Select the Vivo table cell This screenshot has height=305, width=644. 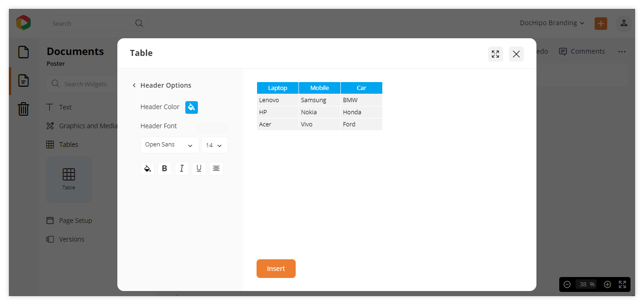[x=319, y=124]
